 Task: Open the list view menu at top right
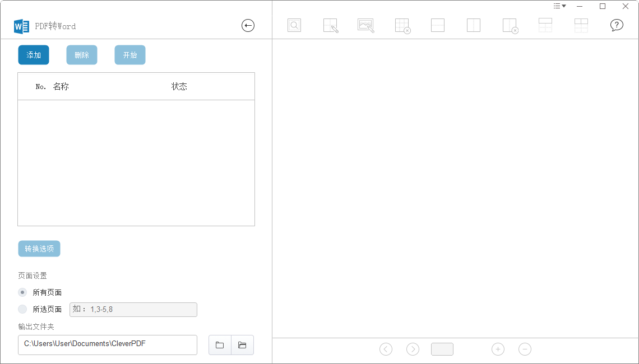tap(559, 6)
